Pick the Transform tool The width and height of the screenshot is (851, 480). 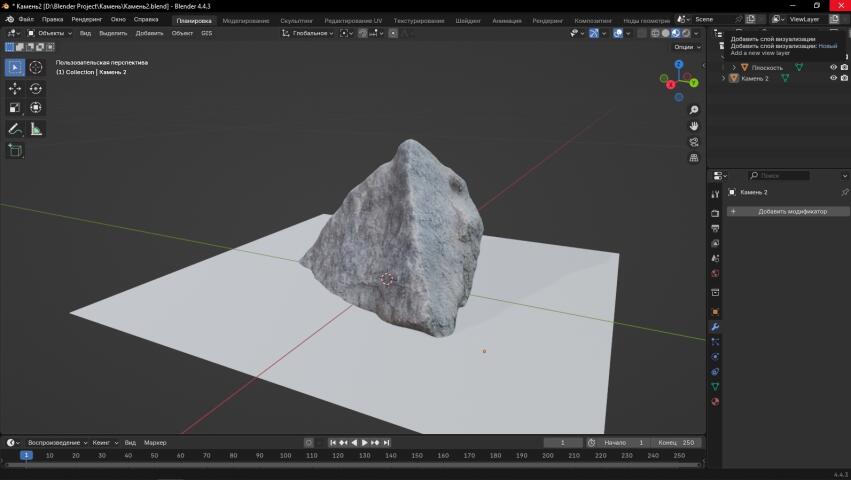point(36,108)
